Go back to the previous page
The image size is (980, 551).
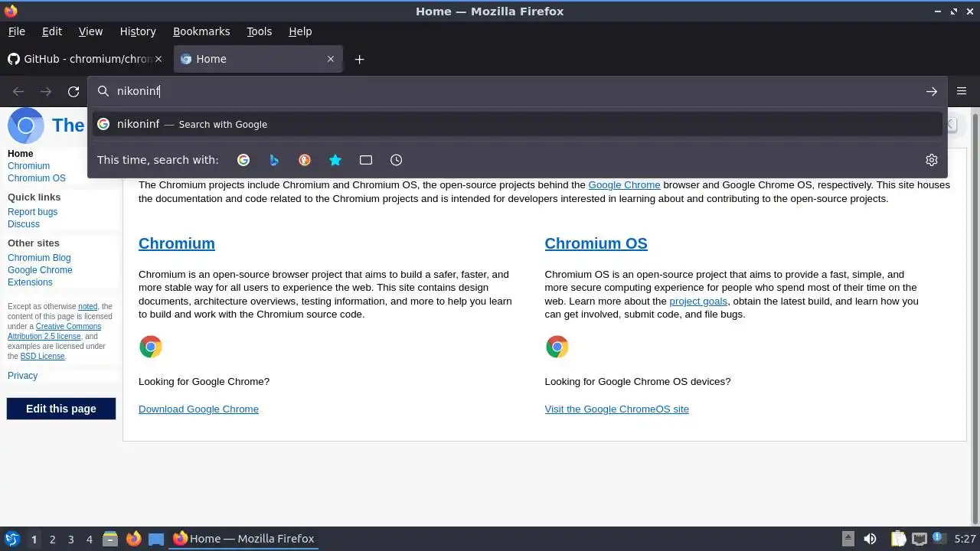(x=18, y=91)
